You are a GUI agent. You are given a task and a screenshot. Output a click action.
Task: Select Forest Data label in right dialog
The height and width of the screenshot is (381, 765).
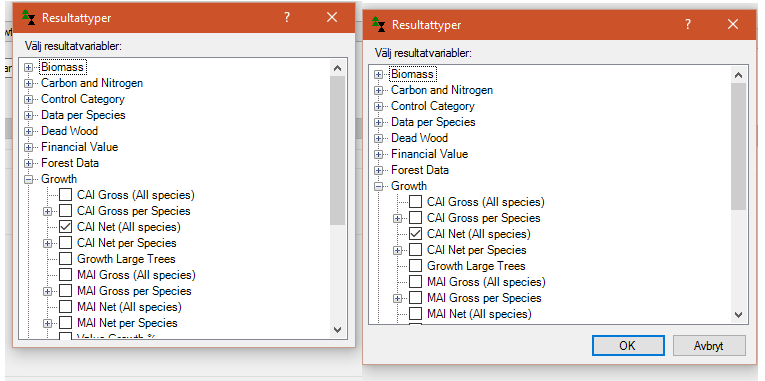pos(420,170)
